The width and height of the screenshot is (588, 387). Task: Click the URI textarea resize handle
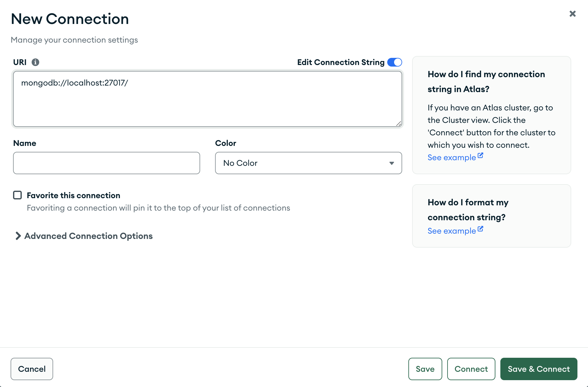399,124
